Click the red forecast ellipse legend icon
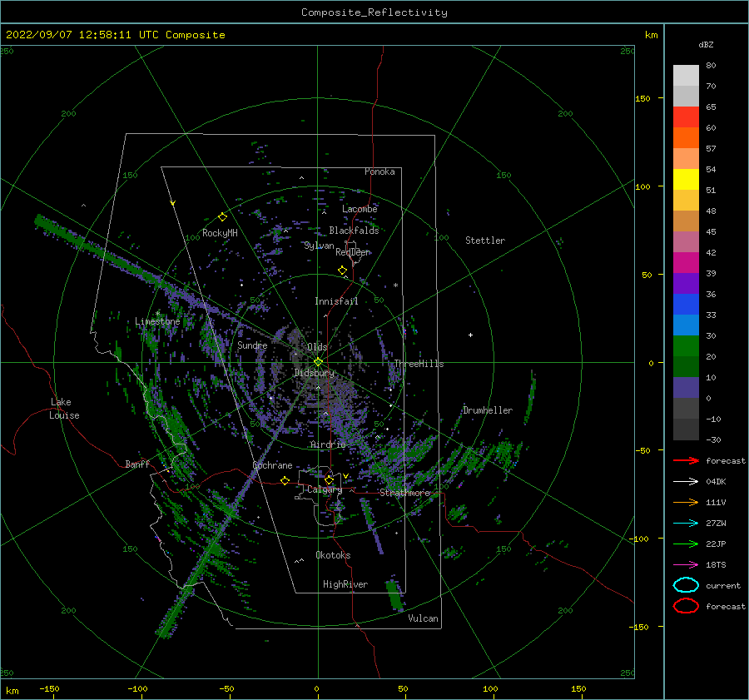Screen dimensions: 749x700 point(686,606)
